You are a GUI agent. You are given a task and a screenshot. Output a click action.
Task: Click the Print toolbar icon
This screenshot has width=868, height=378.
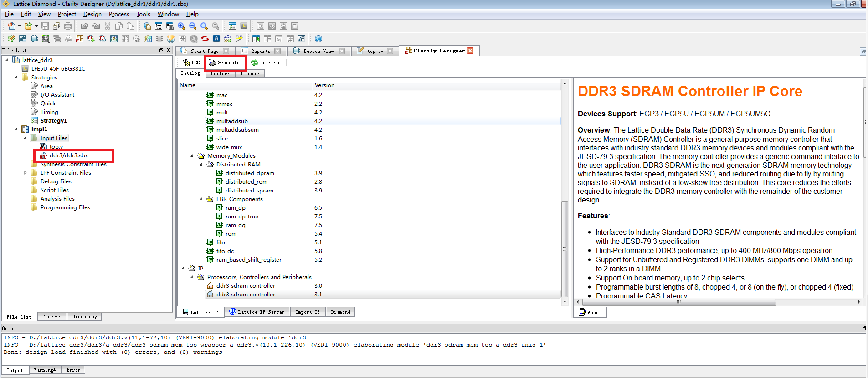click(x=68, y=26)
